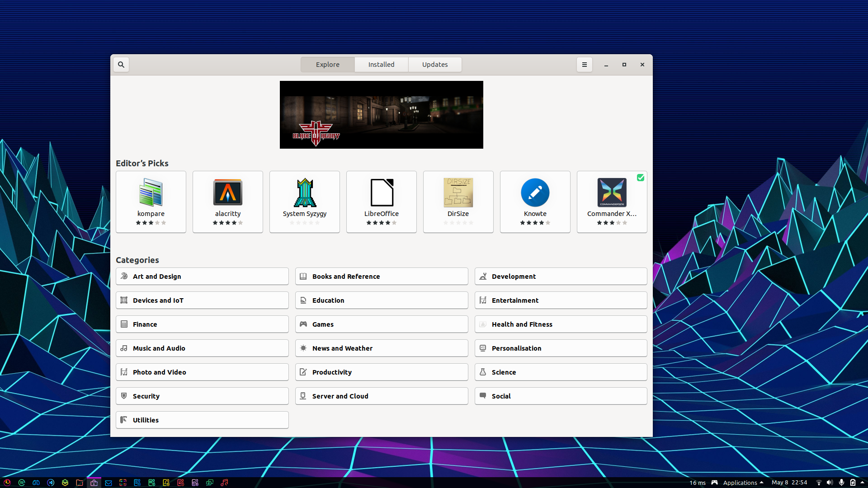The image size is (868, 488).
Task: Click the Blade of Agony featured banner
Action: click(381, 114)
